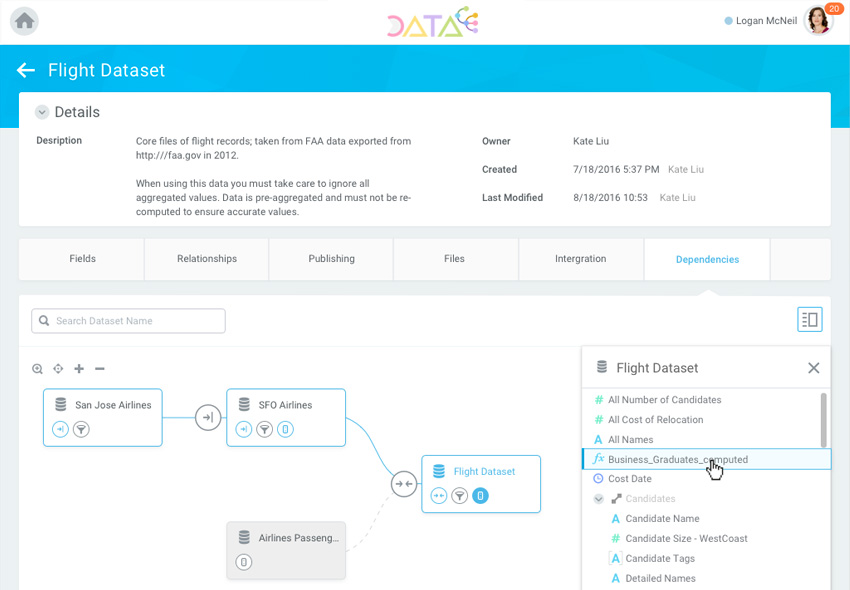Collapse the Candidates group in field list
The width and height of the screenshot is (850, 590).
[x=598, y=499]
